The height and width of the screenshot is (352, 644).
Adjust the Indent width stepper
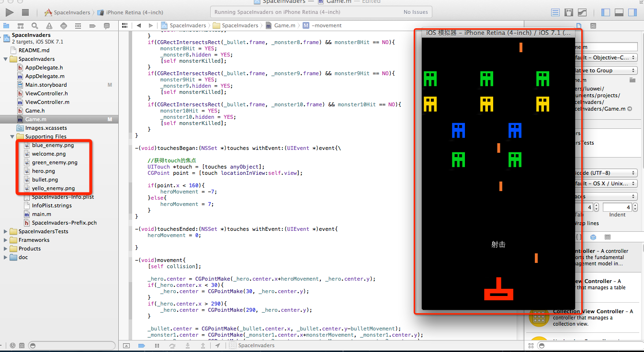point(635,207)
